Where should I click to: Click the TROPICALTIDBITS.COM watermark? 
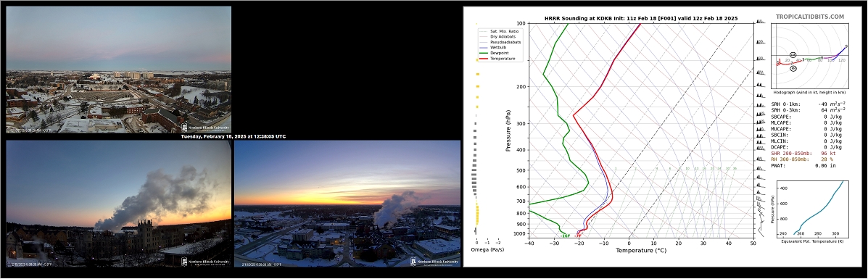tap(810, 17)
